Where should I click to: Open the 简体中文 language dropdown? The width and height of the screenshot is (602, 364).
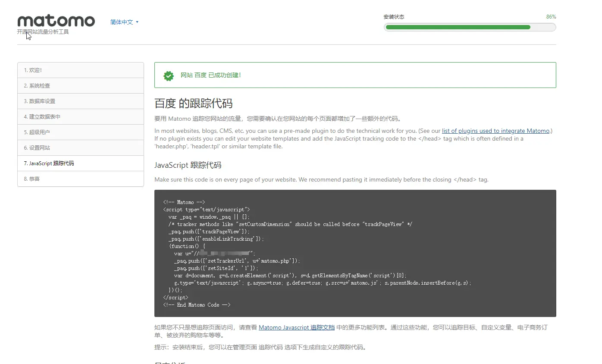125,22
